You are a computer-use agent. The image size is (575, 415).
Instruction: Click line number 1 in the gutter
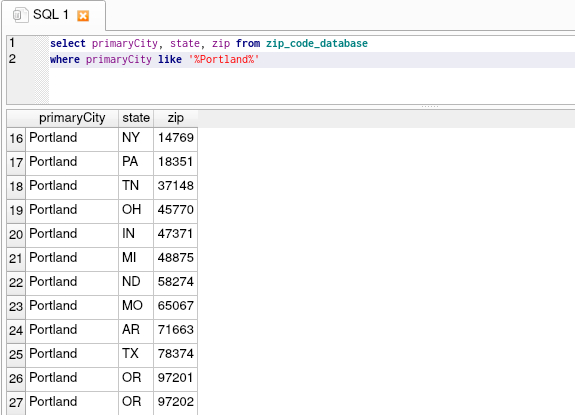[x=12, y=43]
